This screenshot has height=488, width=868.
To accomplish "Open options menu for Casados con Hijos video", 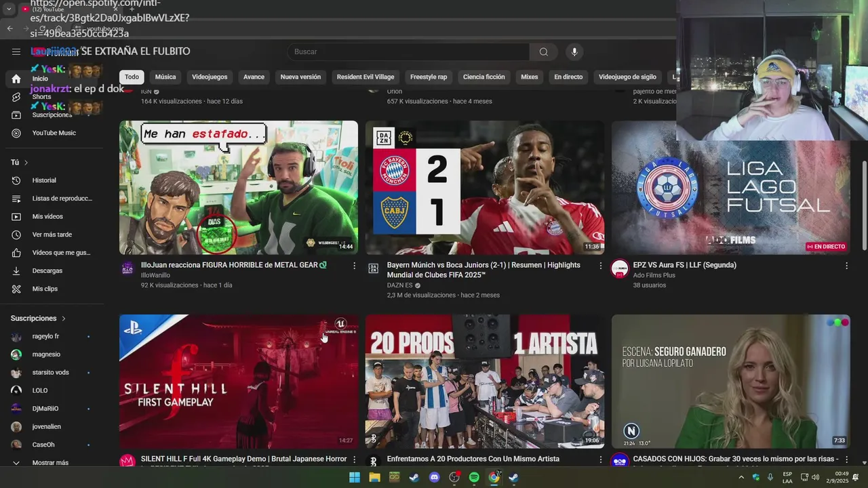I will tap(846, 460).
